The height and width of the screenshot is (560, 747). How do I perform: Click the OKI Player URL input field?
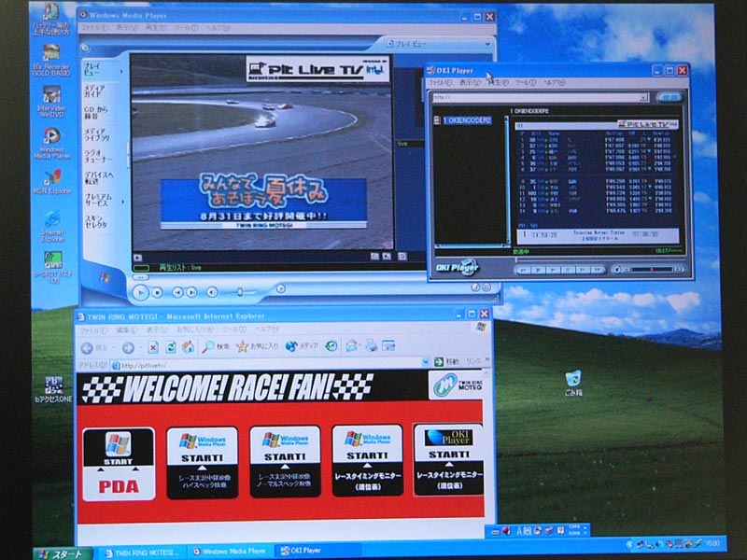536,98
